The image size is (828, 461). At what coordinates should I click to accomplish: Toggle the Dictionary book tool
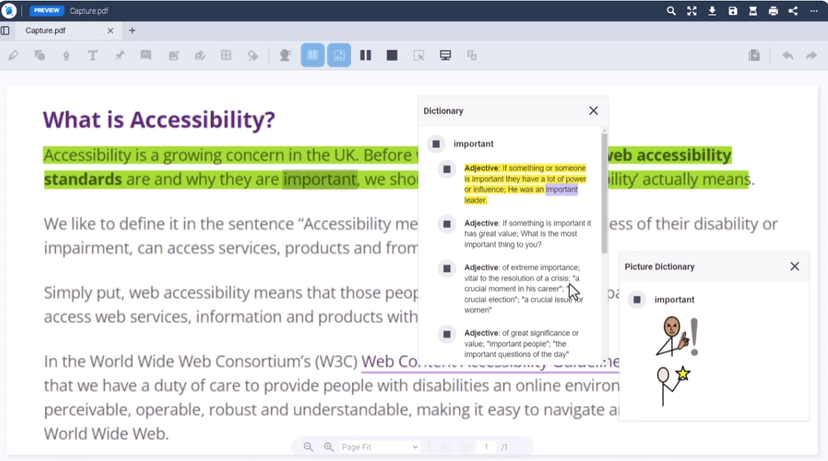(x=313, y=55)
